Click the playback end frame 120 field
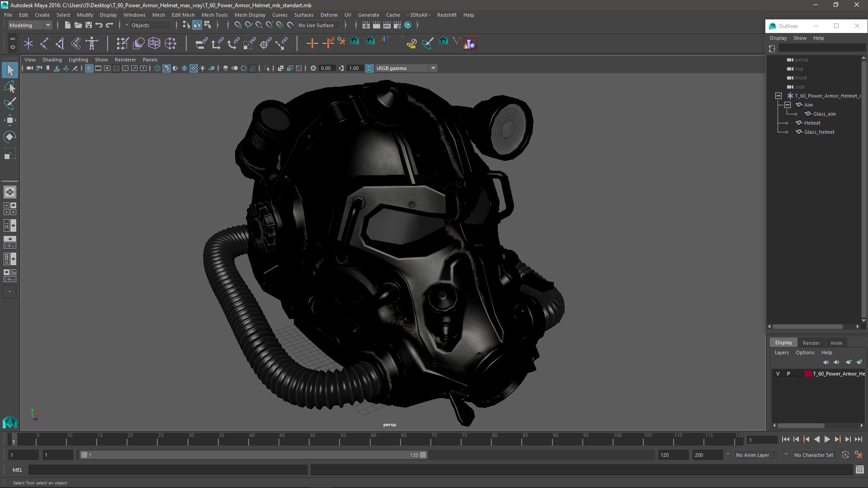Screen dimensions: 868x488 click(x=673, y=455)
